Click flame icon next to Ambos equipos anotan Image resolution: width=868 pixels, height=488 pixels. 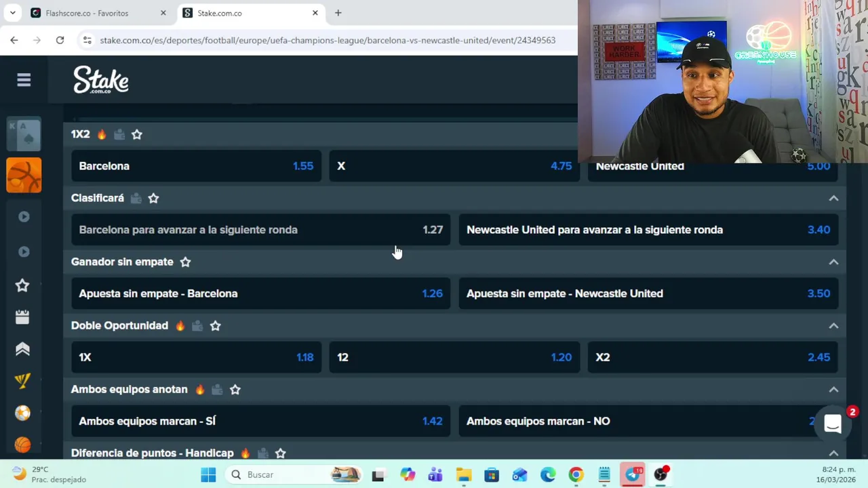[199, 389]
